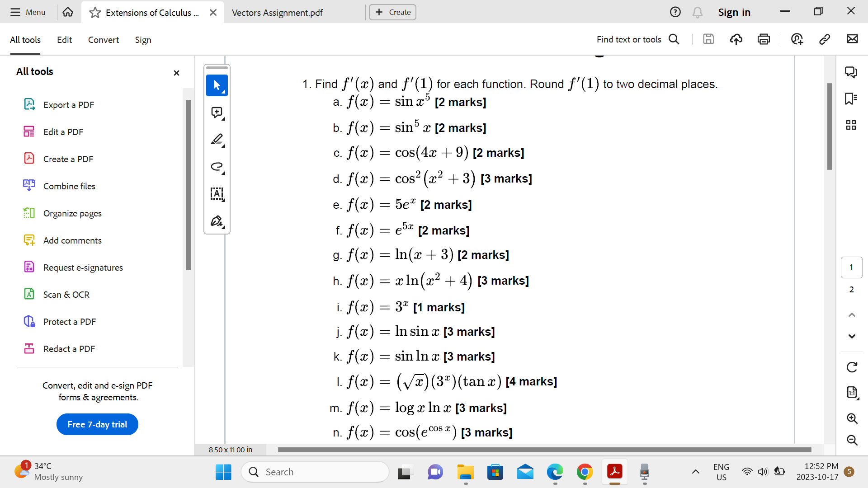Screen dimensions: 868x488
Task: Click the horizontal document scrollbar
Action: (544, 450)
